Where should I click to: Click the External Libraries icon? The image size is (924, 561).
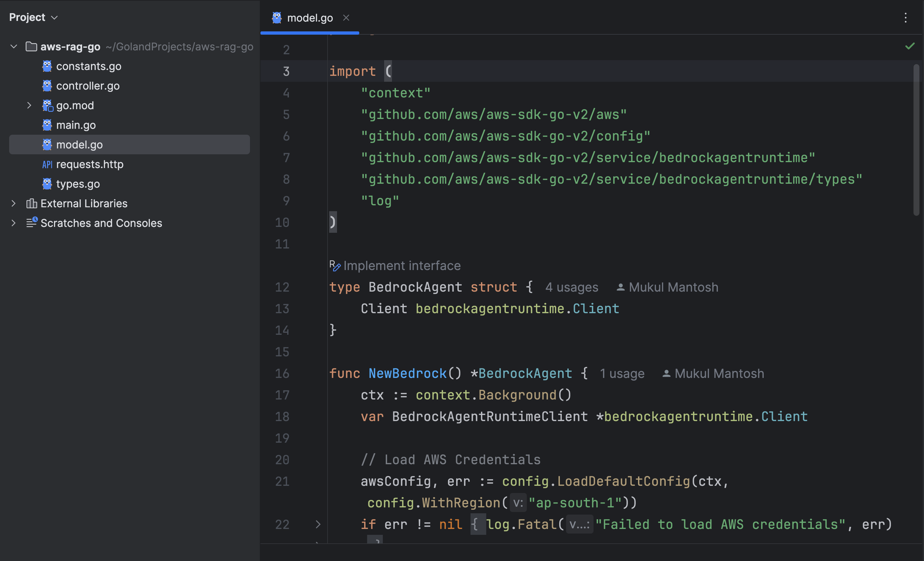[x=31, y=203]
